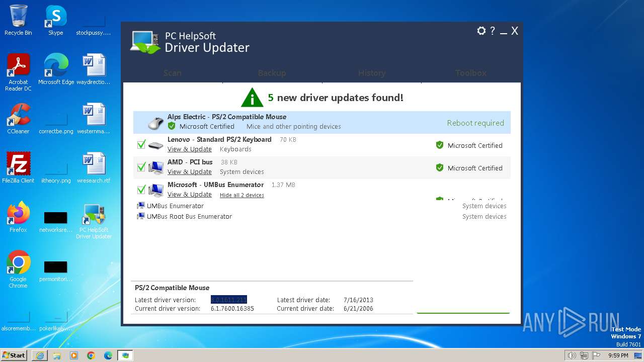Click the PC HelpSoft logo icon
The width and height of the screenshot is (644, 362).
(145, 42)
